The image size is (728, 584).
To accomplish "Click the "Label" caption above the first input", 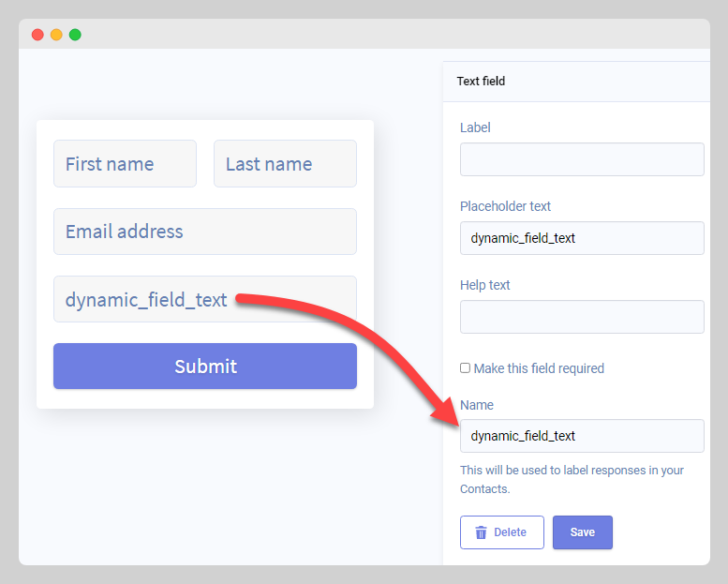I will 475,127.
